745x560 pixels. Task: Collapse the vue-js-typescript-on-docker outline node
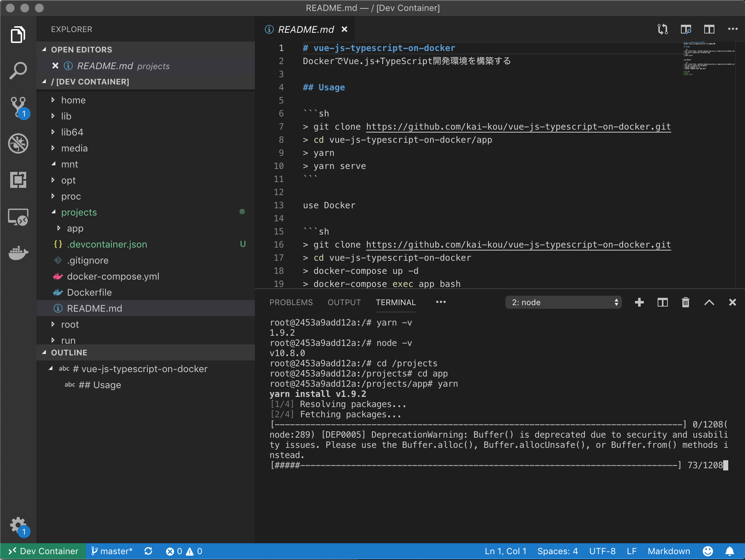coord(51,368)
